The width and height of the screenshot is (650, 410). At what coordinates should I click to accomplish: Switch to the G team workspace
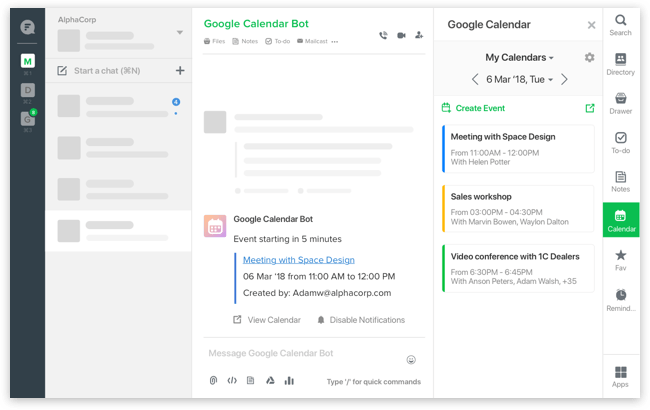click(27, 119)
